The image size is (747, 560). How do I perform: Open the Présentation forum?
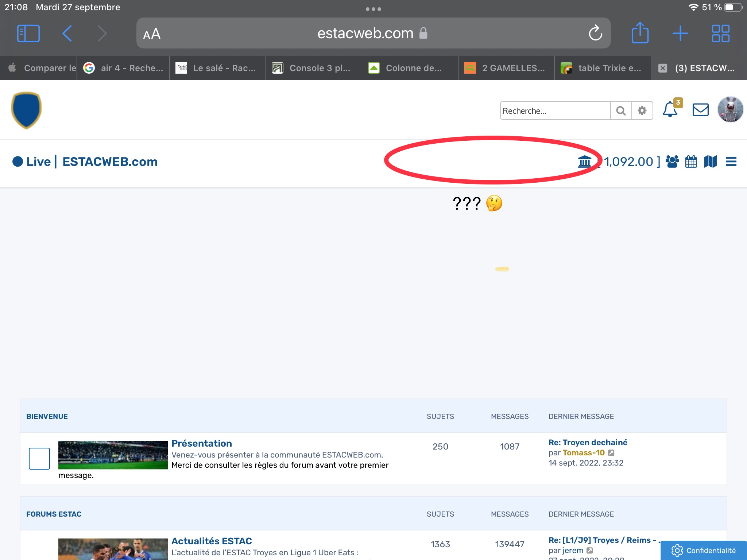click(x=202, y=443)
